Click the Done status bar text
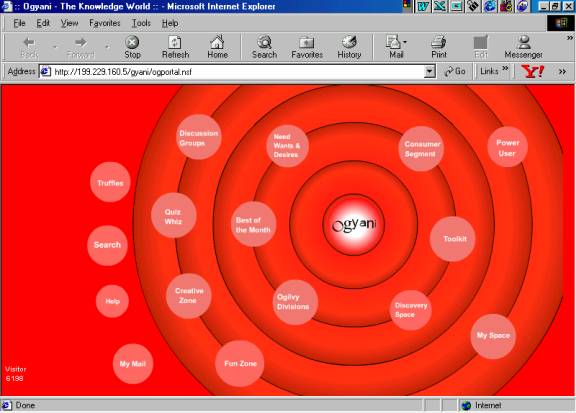576x413 pixels. click(x=25, y=405)
